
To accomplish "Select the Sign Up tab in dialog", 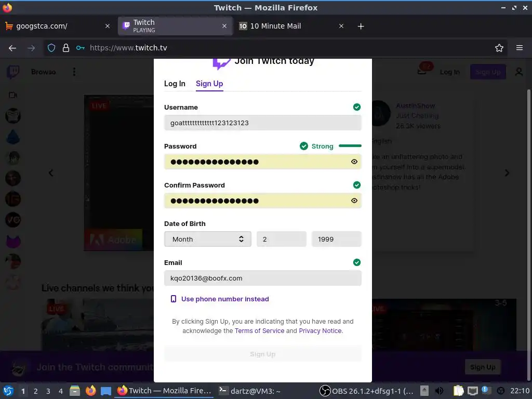I will pyautogui.click(x=209, y=84).
